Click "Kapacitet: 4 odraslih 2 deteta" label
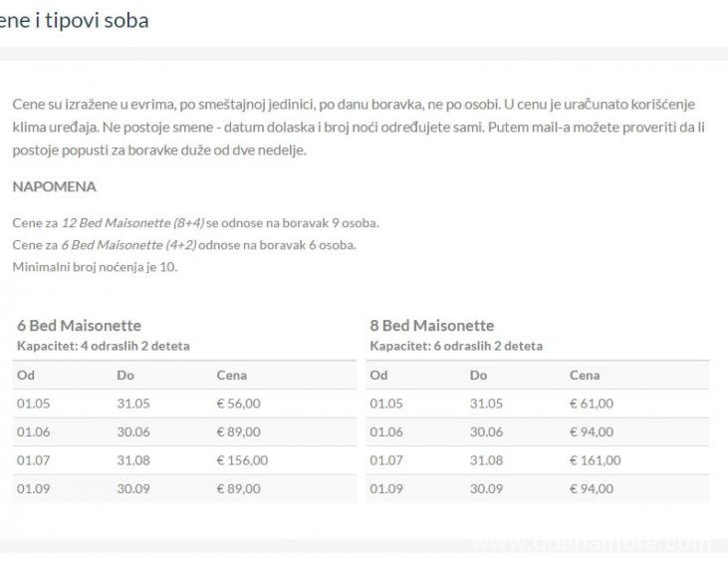The height and width of the screenshot is (563, 728). coord(103,346)
